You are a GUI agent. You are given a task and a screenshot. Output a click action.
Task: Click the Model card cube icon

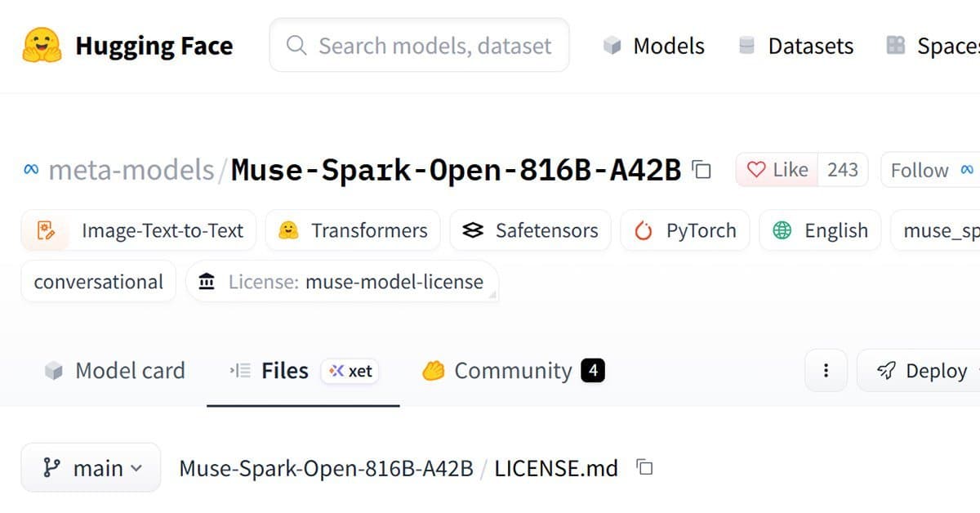(54, 371)
